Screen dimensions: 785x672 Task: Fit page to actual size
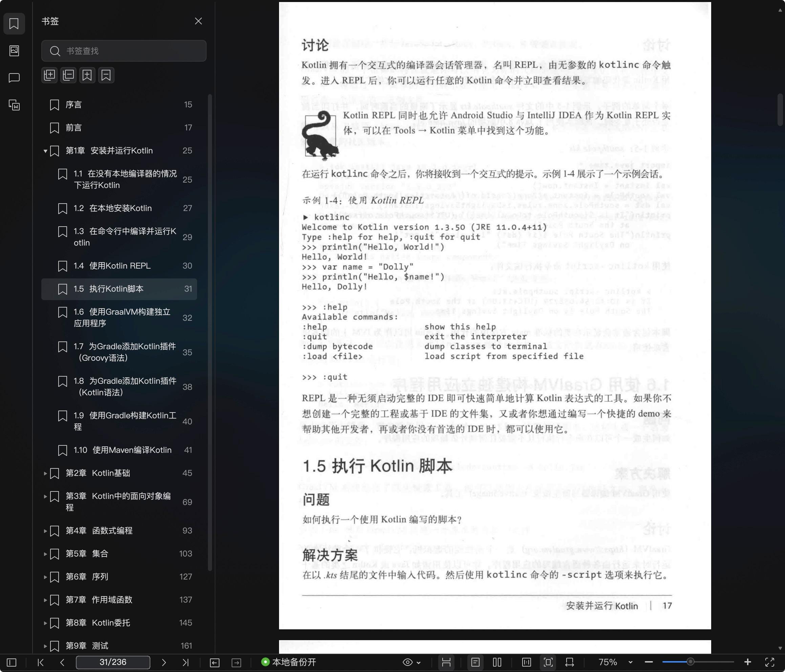click(x=526, y=662)
